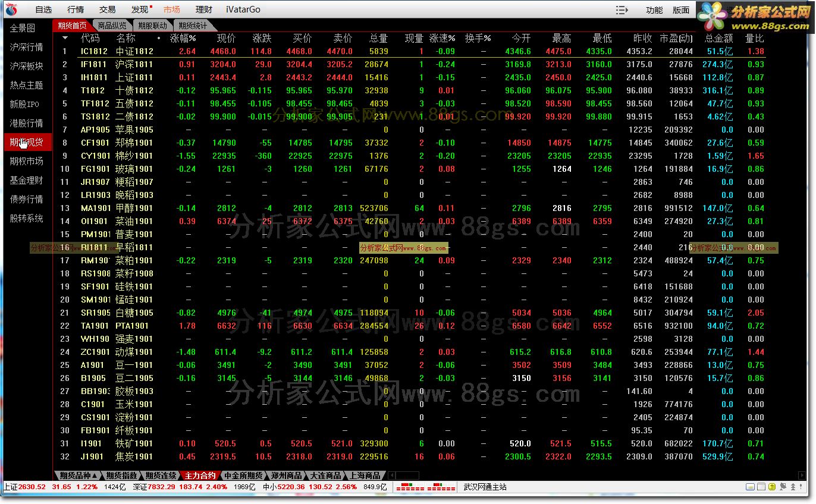Switch to 大连商品 bottom tab
This screenshot has height=504, width=816.
pos(325,475)
